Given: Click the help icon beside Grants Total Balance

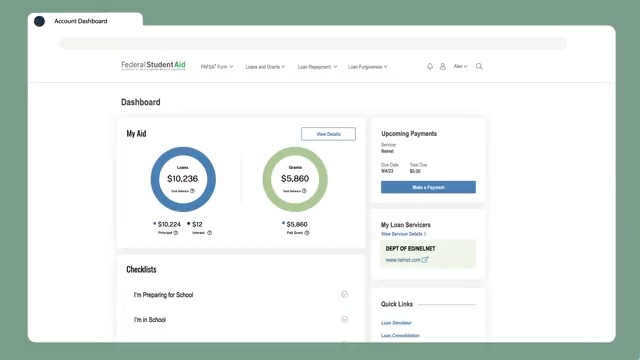Looking at the screenshot, I should click(x=304, y=191).
